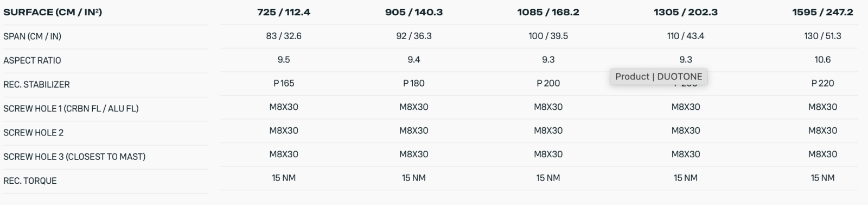
Task: Click the P 165 stabilizer value
Action: click(284, 83)
